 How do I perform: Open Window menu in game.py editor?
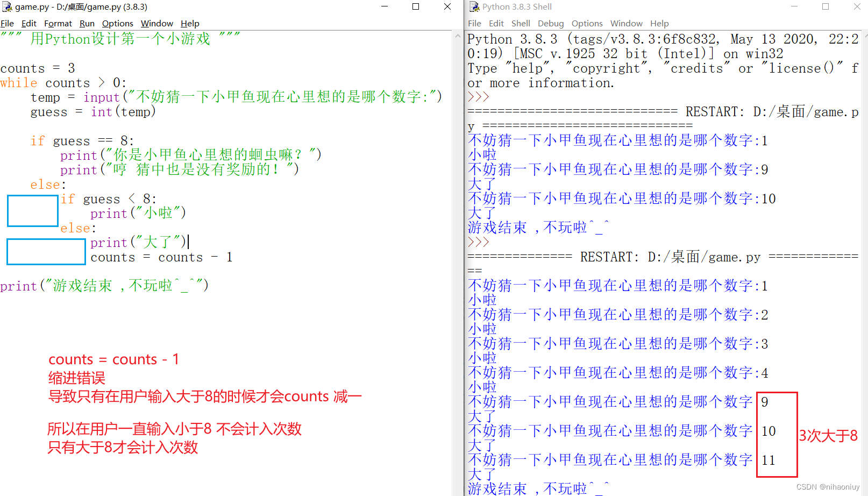157,24
